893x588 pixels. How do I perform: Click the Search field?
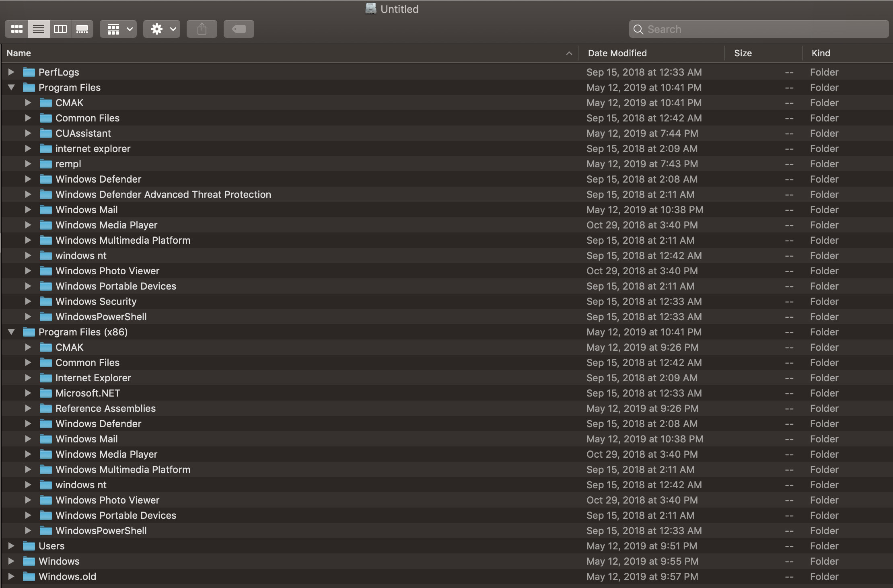pyautogui.click(x=759, y=29)
